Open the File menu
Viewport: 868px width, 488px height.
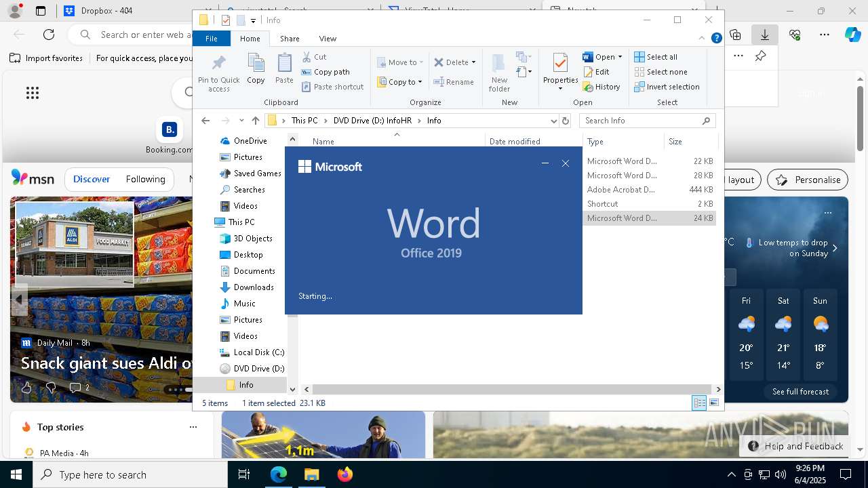pyautogui.click(x=212, y=39)
